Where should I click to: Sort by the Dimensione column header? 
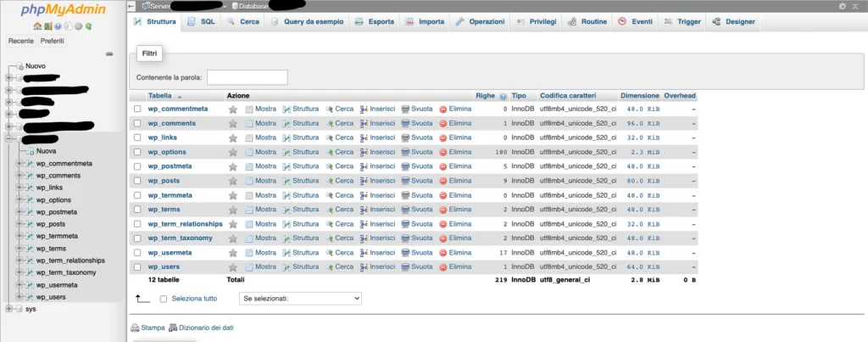(x=639, y=96)
